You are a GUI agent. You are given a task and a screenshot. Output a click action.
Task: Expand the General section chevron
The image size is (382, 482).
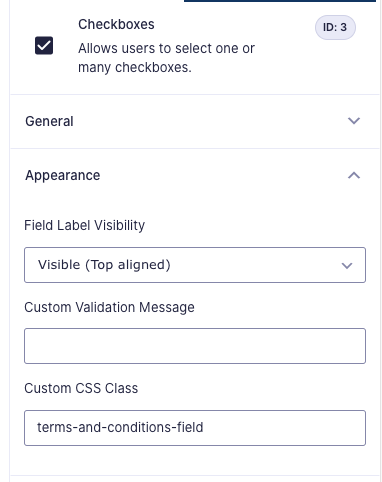click(354, 121)
